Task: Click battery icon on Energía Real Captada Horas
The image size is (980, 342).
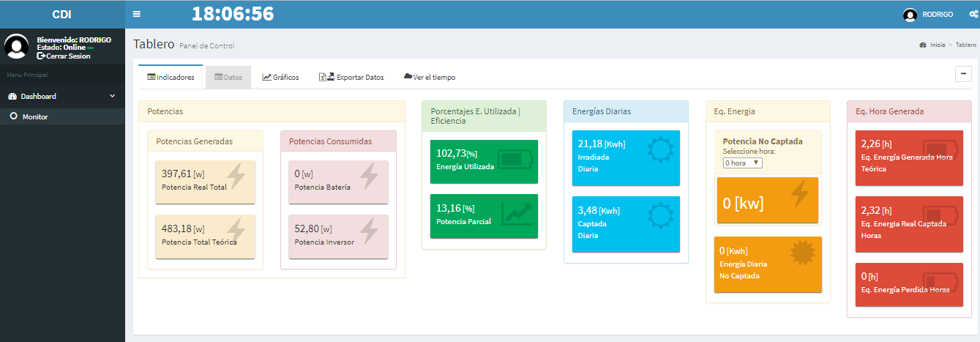Action: tap(940, 215)
